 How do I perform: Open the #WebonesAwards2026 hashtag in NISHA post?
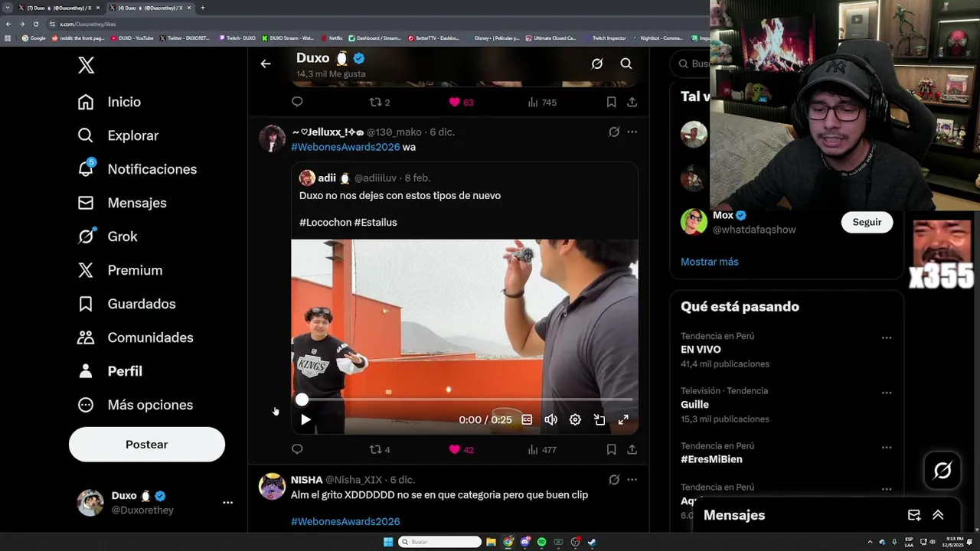tap(345, 521)
